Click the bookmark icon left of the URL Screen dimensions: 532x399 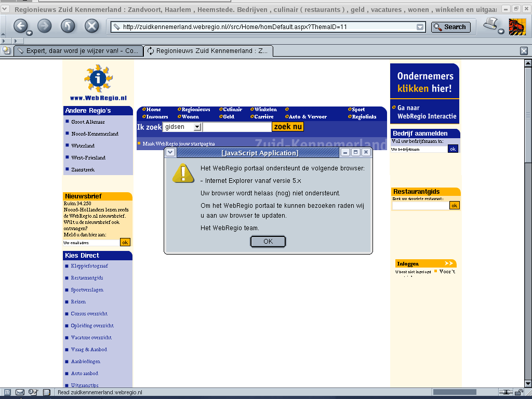pos(117,27)
